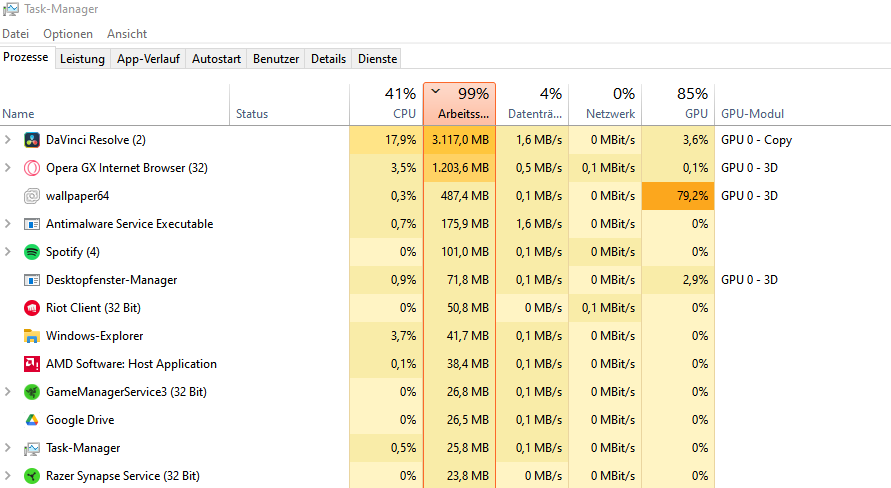Viewport: 891px width, 488px height.
Task: Switch to the Leistung tab
Action: (82, 59)
